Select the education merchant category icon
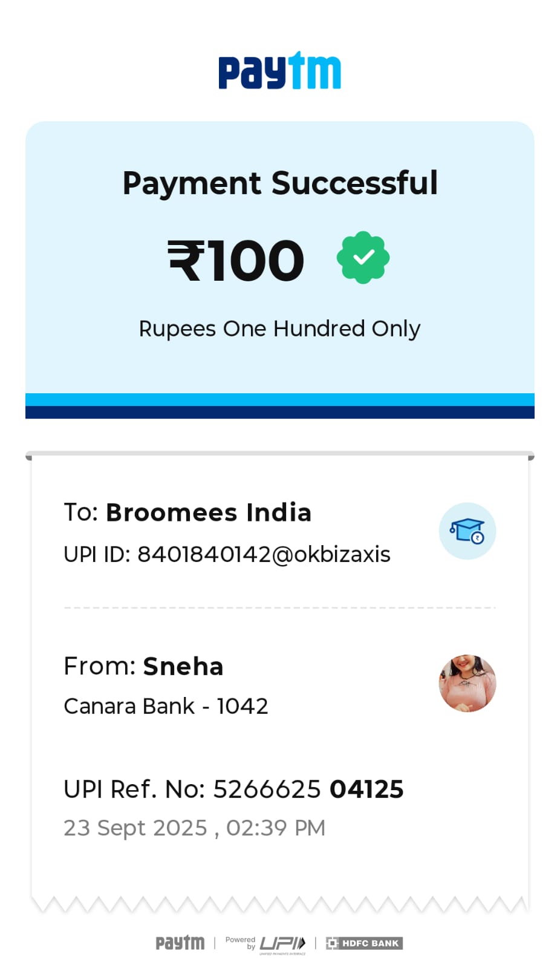This screenshot has width=560, height=968. (467, 531)
